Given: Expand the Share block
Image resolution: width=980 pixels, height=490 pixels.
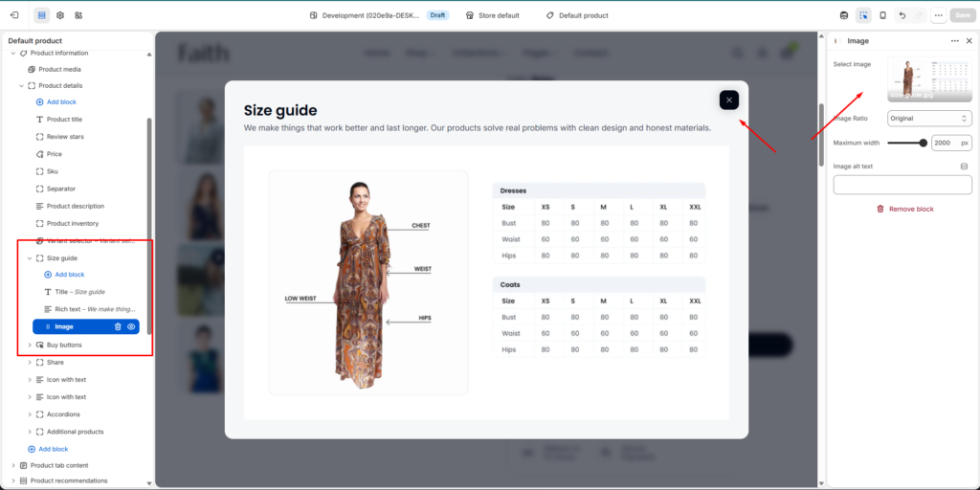Looking at the screenshot, I should [x=30, y=363].
